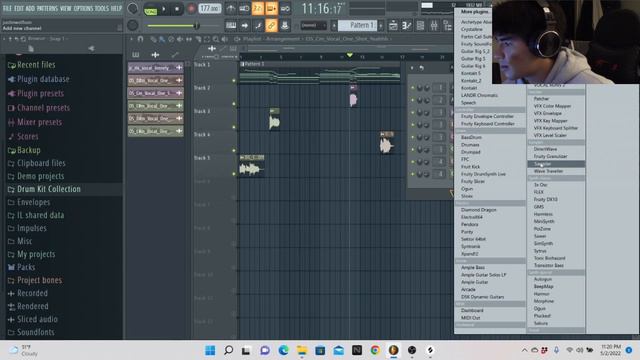640x360 pixels.
Task: Open the VIEW menu
Action: click(66, 8)
